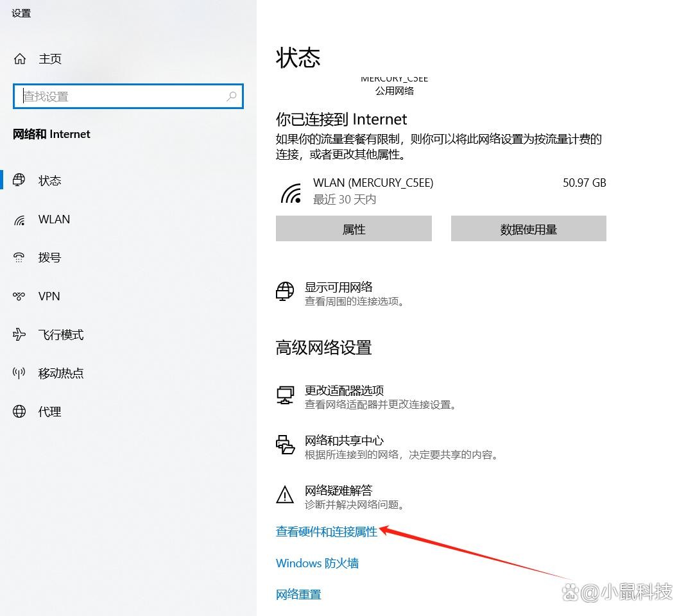Screen dimensions: 686x616
Task: Open WLAN via its Wi-Fi icon
Action: [x=19, y=219]
